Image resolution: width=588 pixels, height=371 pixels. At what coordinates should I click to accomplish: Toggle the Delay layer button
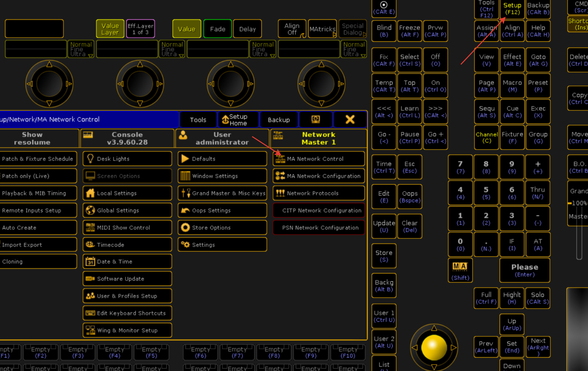click(x=247, y=29)
